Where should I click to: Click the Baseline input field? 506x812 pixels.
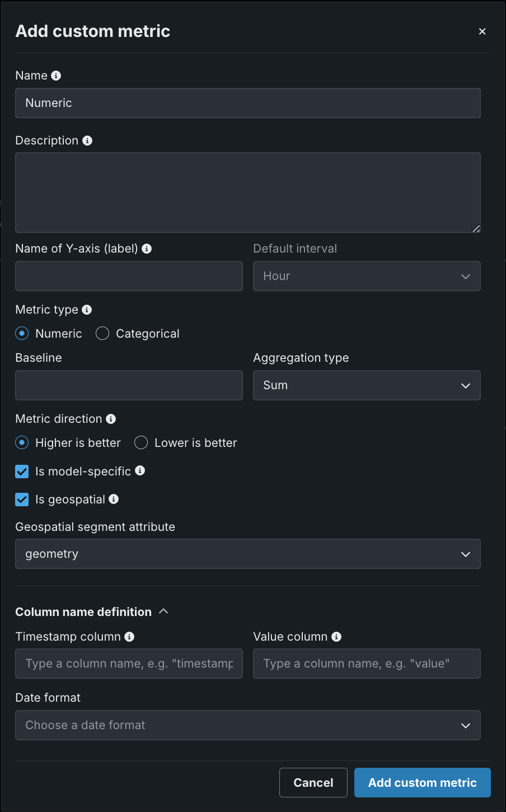(129, 385)
